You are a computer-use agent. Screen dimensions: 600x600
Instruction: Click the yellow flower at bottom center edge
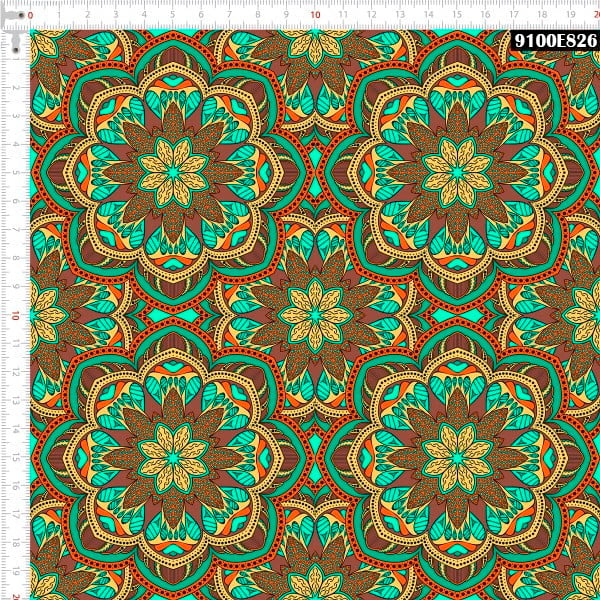coord(315,588)
